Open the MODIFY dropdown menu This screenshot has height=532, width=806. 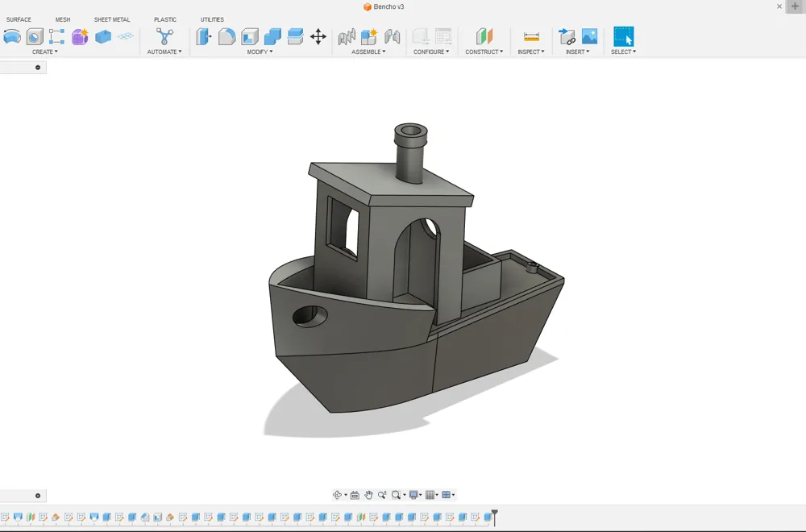[260, 52]
